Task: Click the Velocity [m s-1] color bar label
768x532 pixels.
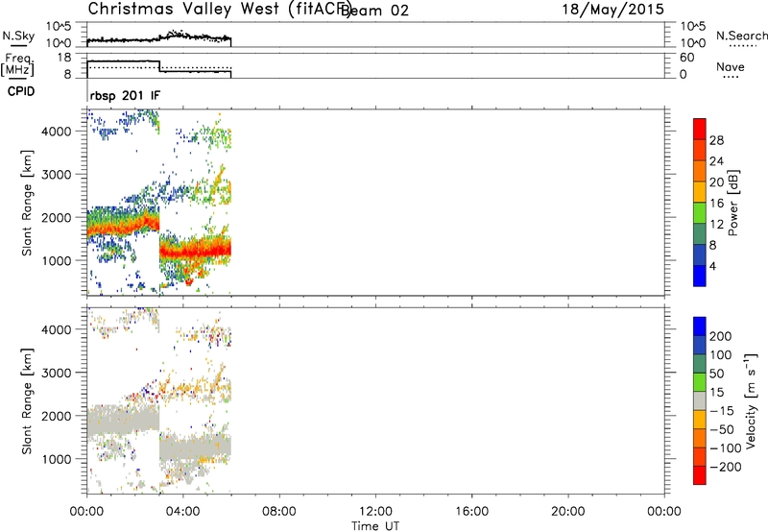Action: click(750, 400)
